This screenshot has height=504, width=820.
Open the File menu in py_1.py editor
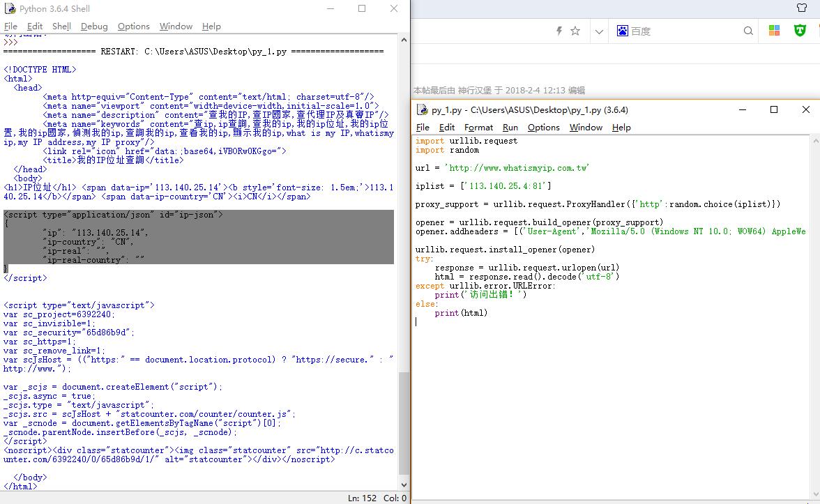click(x=423, y=127)
